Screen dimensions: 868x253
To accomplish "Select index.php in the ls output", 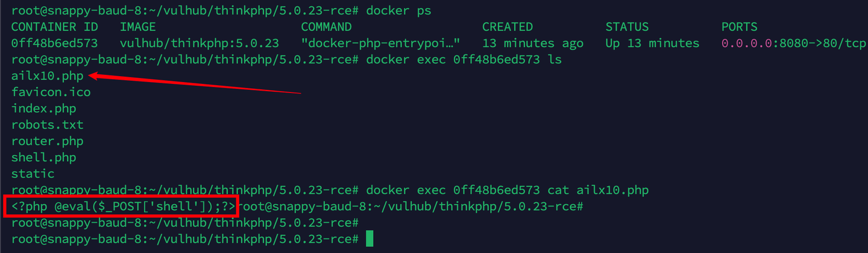I will [43, 109].
